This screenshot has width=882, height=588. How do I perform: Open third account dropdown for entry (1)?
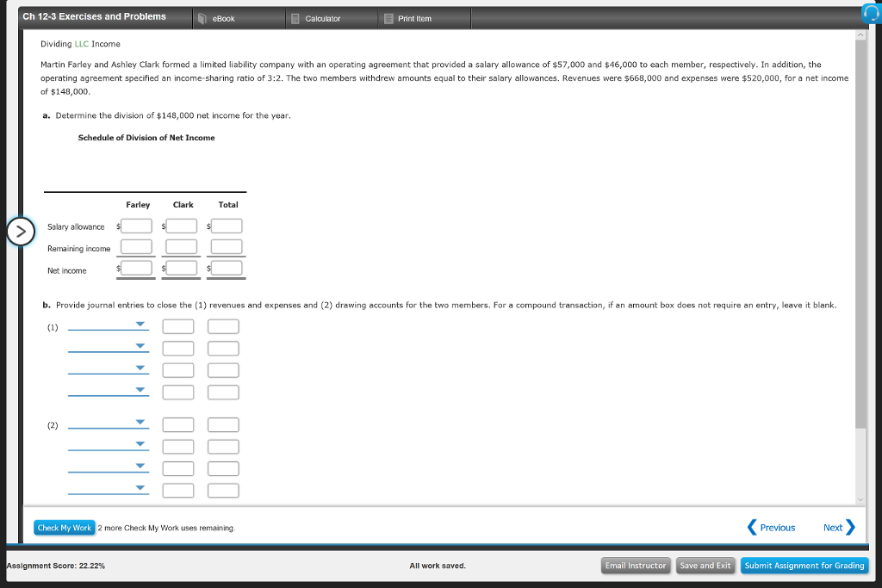click(109, 369)
